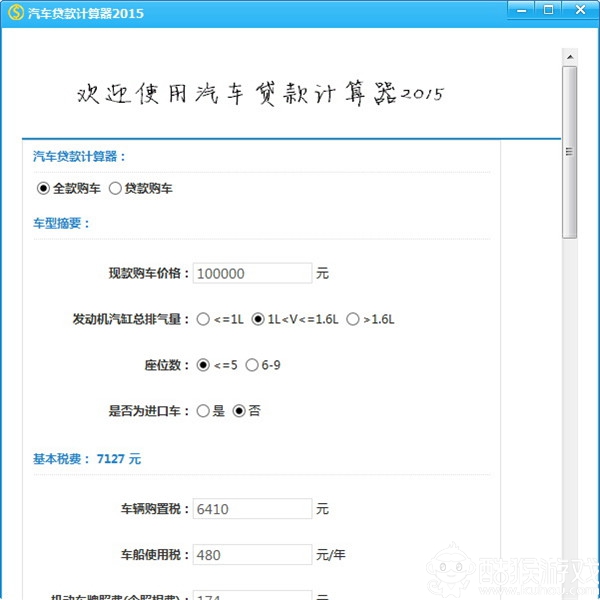Select seat count <=5 option
The image size is (600, 600).
(x=203, y=365)
